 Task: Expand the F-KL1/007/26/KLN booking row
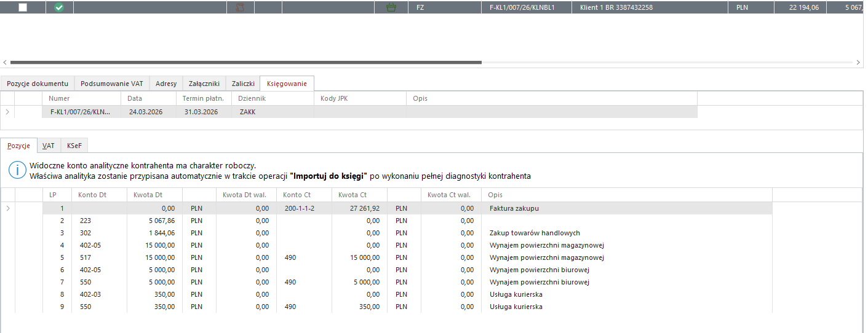pyautogui.click(x=7, y=112)
